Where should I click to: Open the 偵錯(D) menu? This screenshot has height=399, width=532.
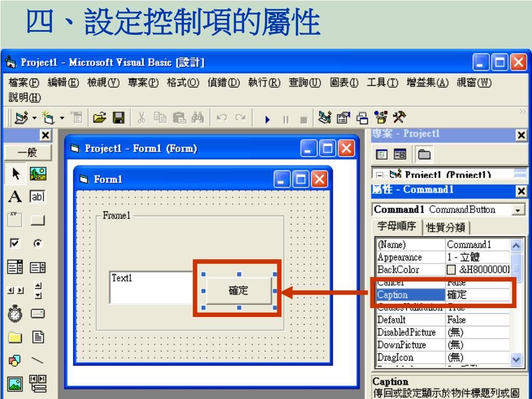(x=223, y=83)
